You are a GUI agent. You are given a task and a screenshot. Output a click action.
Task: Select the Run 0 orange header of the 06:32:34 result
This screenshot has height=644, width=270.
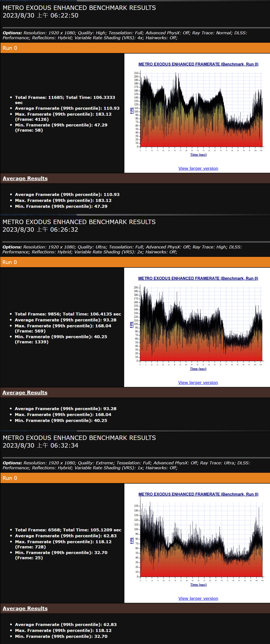(135, 478)
